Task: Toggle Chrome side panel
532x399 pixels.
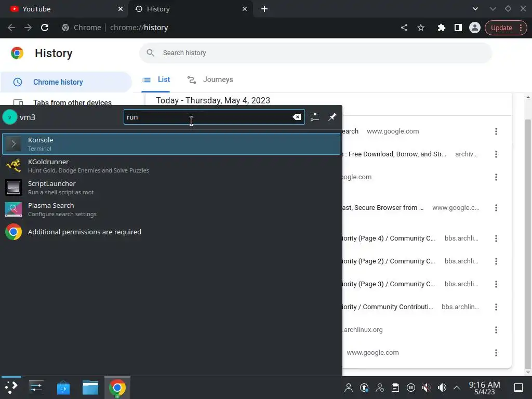Action: pos(458,28)
